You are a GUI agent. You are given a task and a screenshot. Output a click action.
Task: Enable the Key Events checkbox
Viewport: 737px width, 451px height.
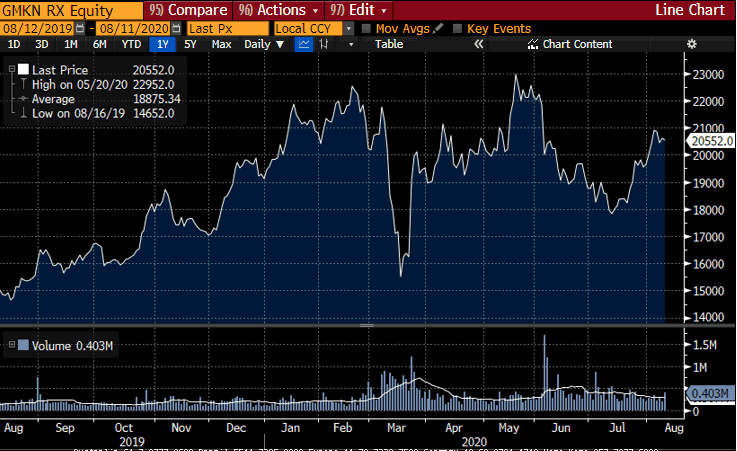pyautogui.click(x=458, y=29)
